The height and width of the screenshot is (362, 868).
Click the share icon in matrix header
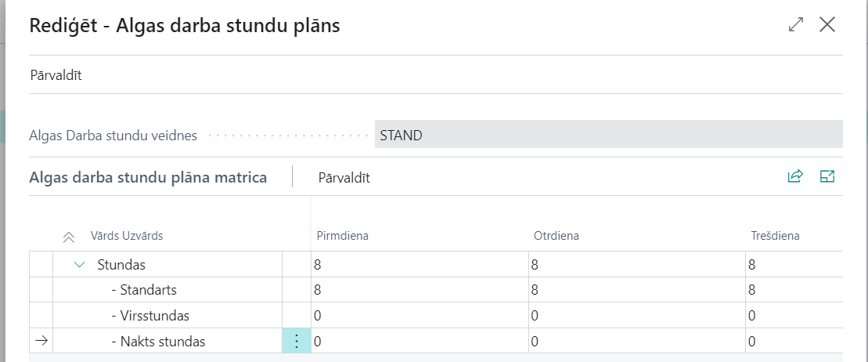(x=795, y=176)
